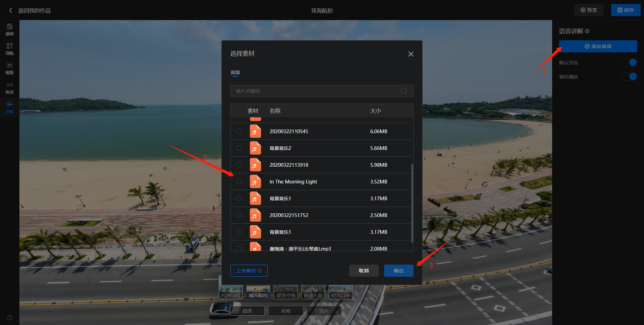Click the 输入关键词 search field
Screen dimensions: 644x325
(315, 91)
